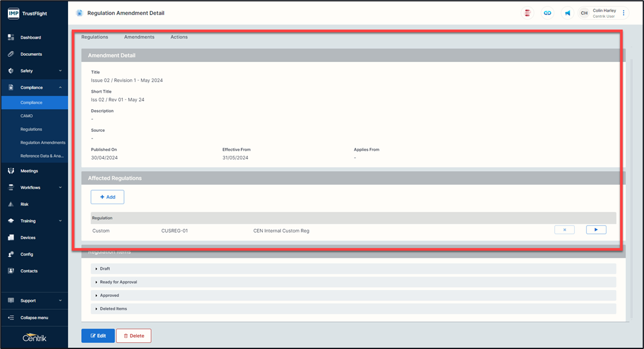Click the red stacked-lines header icon

(527, 13)
